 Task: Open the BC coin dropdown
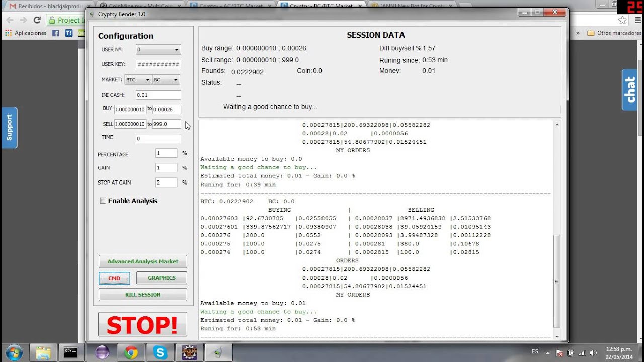pyautogui.click(x=166, y=80)
